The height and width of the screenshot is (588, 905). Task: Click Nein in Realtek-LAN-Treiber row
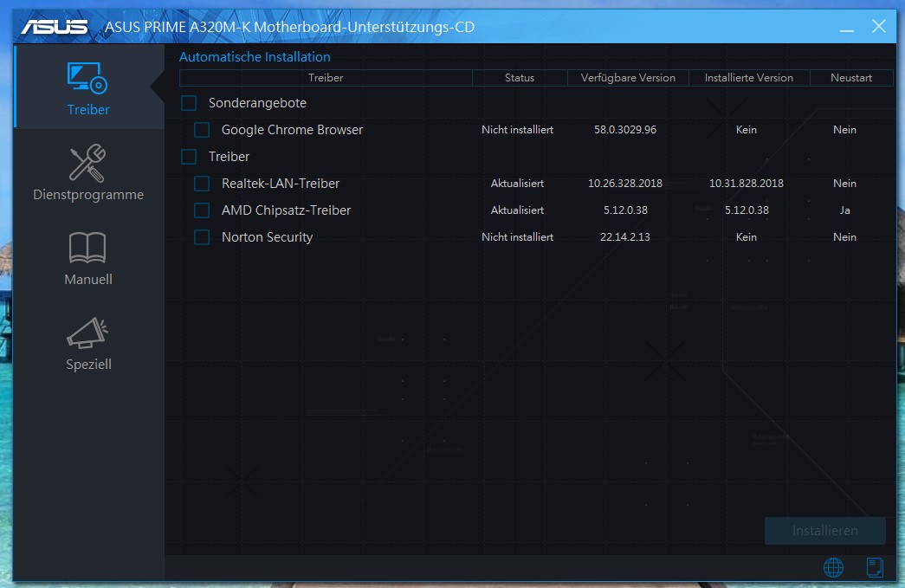click(x=844, y=184)
